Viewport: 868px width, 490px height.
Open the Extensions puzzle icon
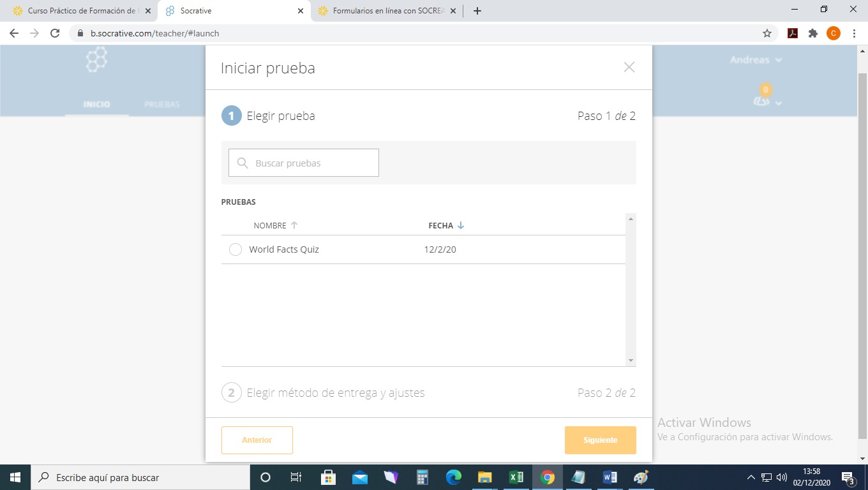813,33
